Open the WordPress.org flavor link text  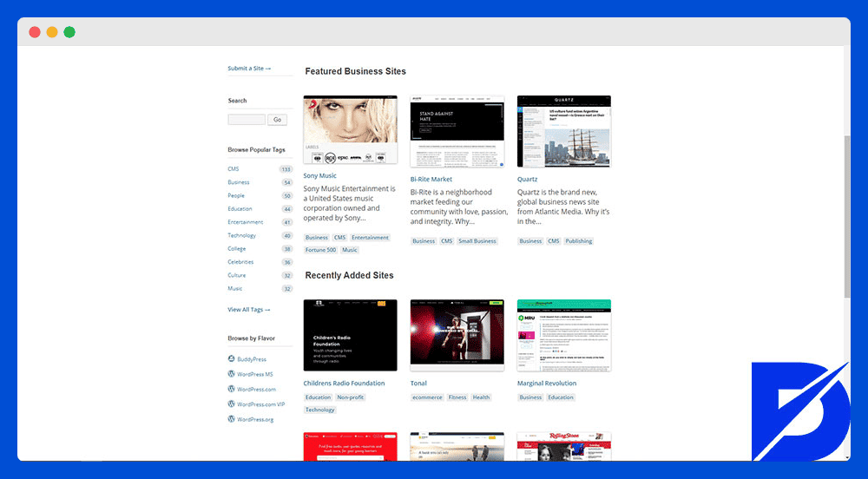255,419
